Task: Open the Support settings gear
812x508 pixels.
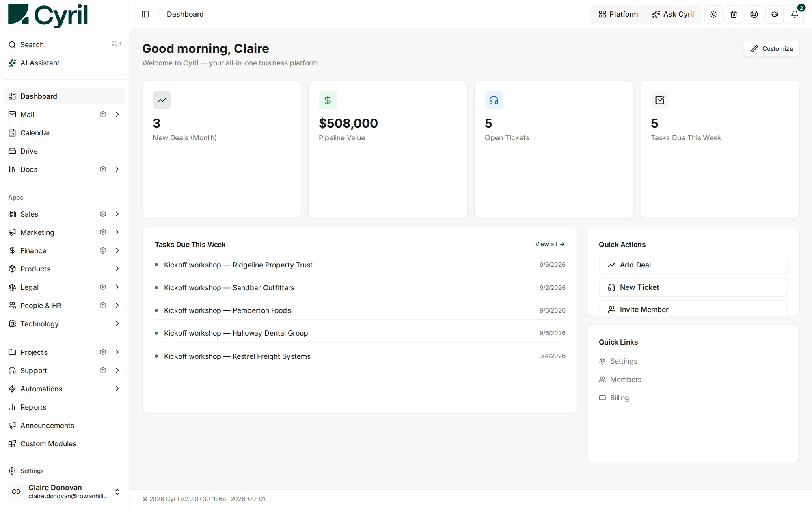Action: point(103,371)
